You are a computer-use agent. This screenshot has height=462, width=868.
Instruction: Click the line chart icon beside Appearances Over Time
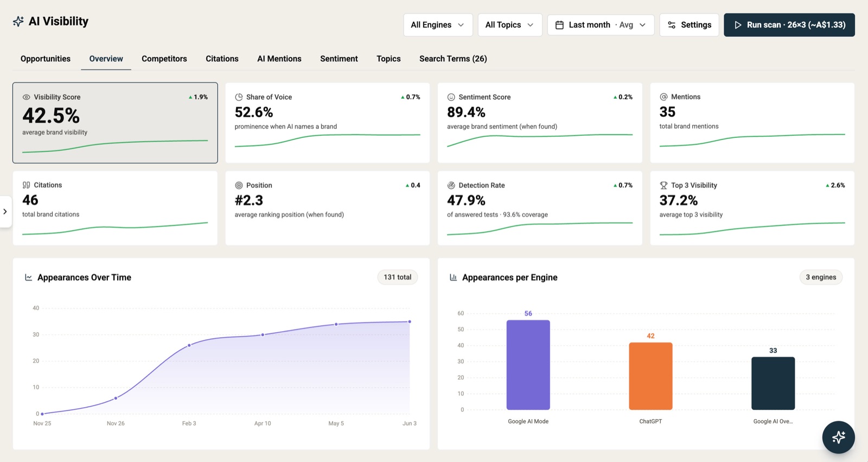[29, 277]
